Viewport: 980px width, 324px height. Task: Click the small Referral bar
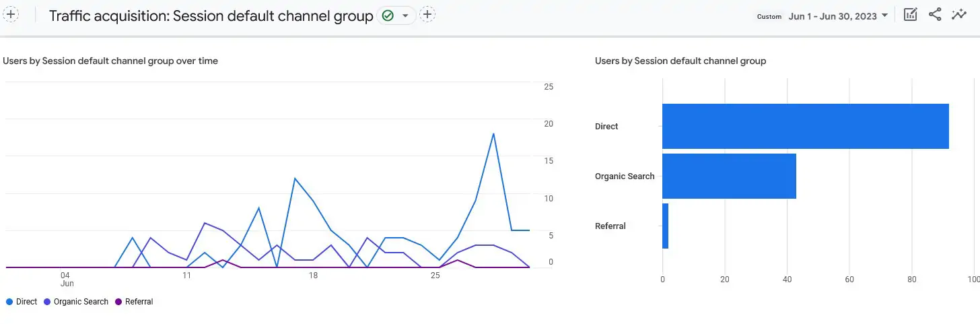pyautogui.click(x=665, y=226)
